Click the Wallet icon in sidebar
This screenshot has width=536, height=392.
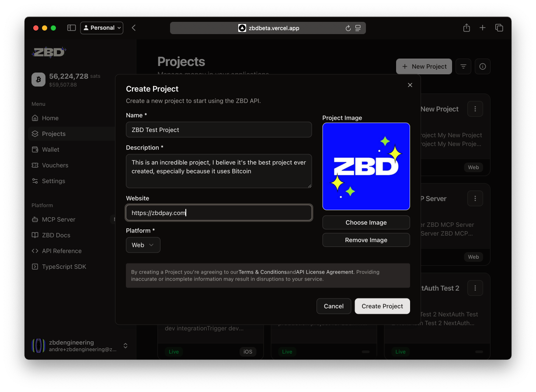tap(35, 149)
